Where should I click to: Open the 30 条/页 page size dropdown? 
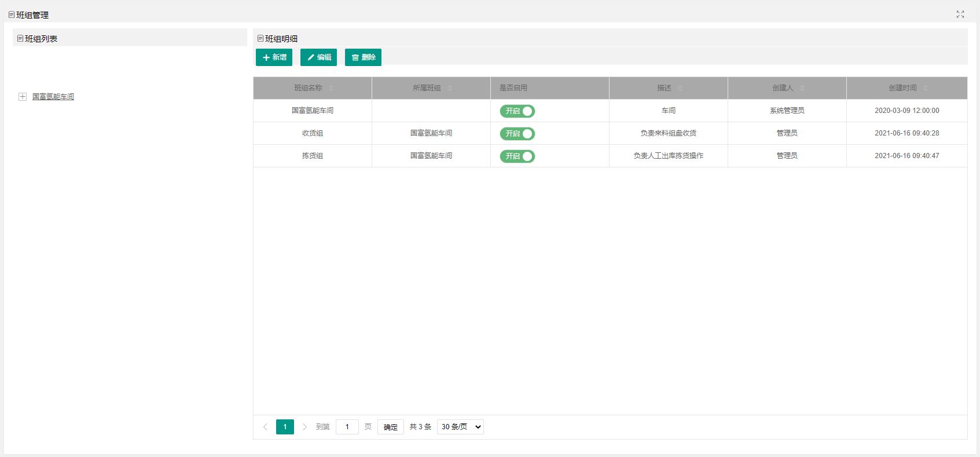click(x=460, y=427)
